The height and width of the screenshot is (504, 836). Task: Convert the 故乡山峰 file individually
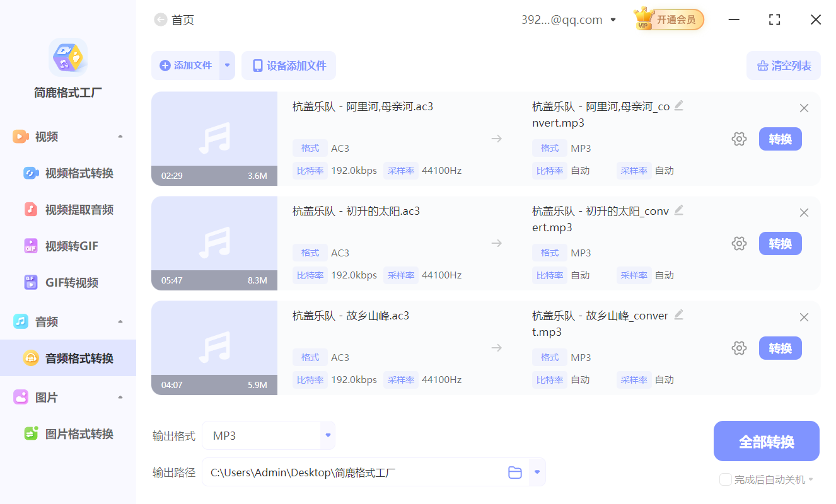(780, 348)
